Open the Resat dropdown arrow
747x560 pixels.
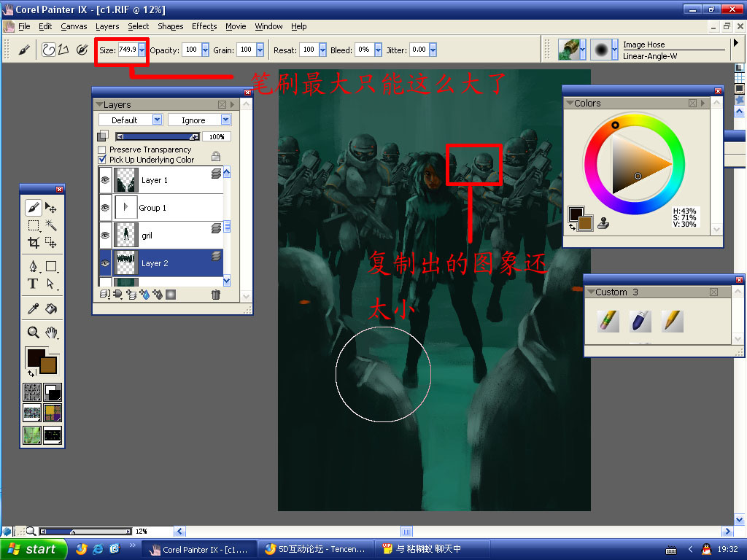[x=323, y=50]
